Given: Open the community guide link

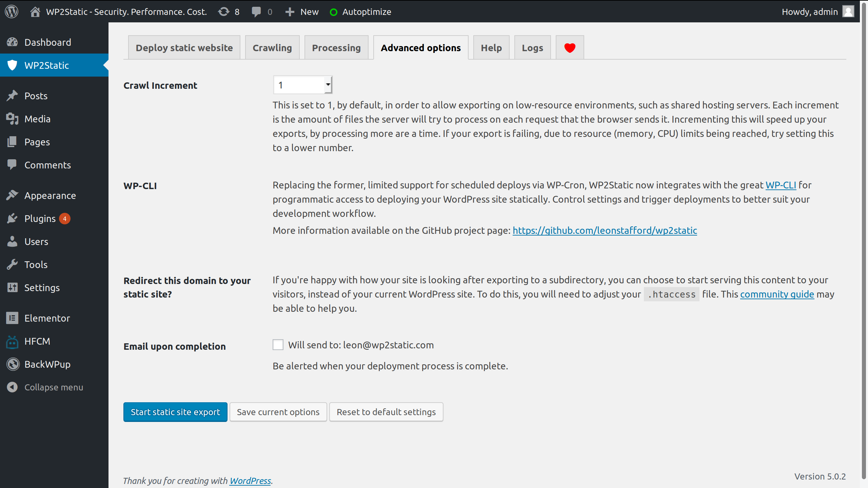Looking at the screenshot, I should pos(777,294).
